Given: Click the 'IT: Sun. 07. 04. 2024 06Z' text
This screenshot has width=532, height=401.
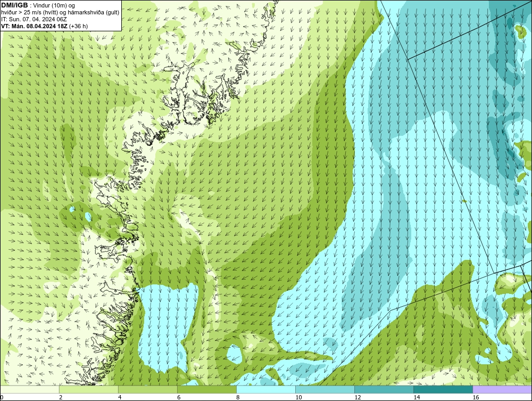Looking at the screenshot, I should pos(34,19).
